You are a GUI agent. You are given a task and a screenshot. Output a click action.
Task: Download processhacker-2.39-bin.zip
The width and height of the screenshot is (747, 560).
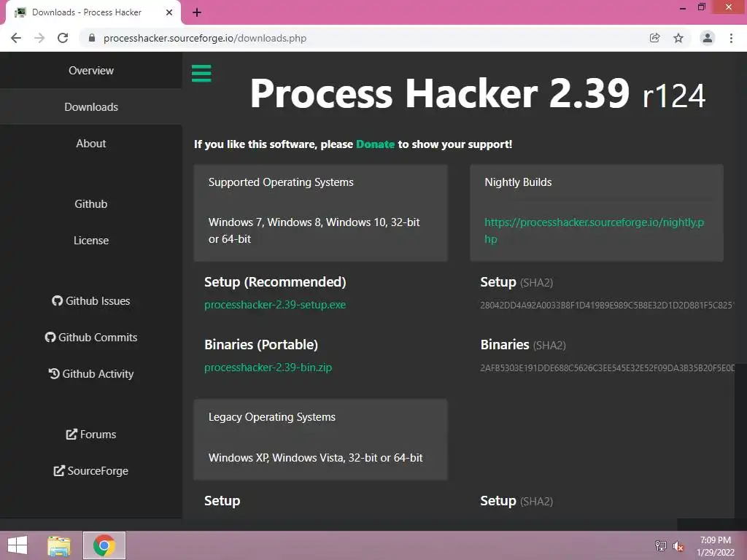(x=268, y=367)
